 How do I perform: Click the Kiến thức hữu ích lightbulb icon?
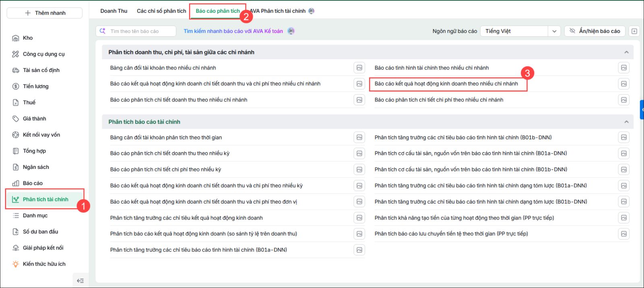point(16,264)
